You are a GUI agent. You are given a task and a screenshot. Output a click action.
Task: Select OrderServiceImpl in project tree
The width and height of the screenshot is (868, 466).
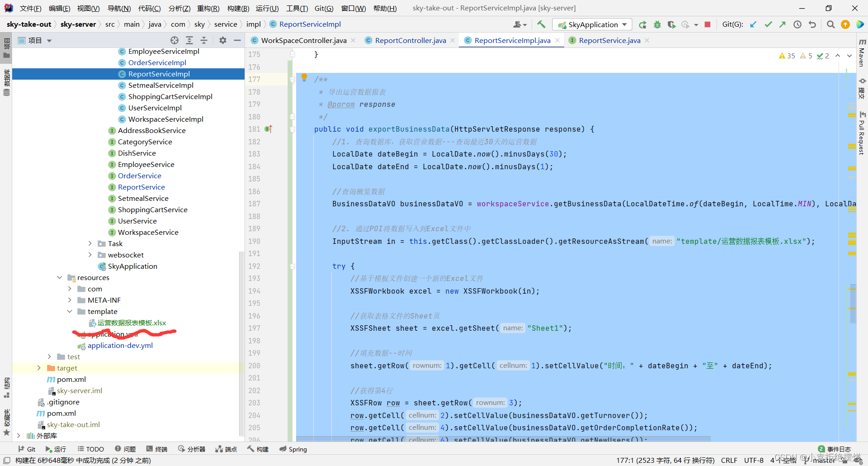tap(157, 62)
